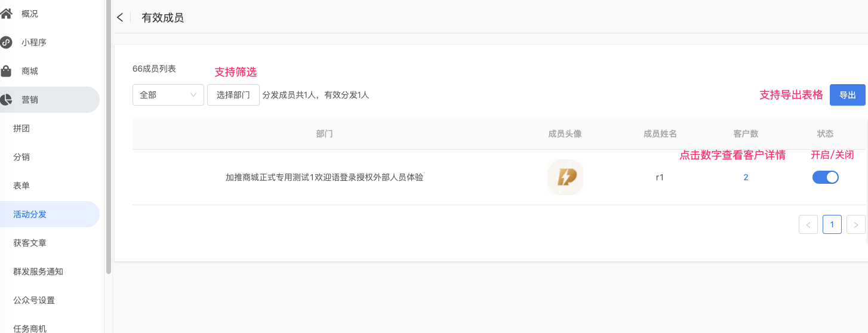Click the mini program icon beside 小程序
The height and width of the screenshot is (333, 868).
pyautogui.click(x=6, y=42)
